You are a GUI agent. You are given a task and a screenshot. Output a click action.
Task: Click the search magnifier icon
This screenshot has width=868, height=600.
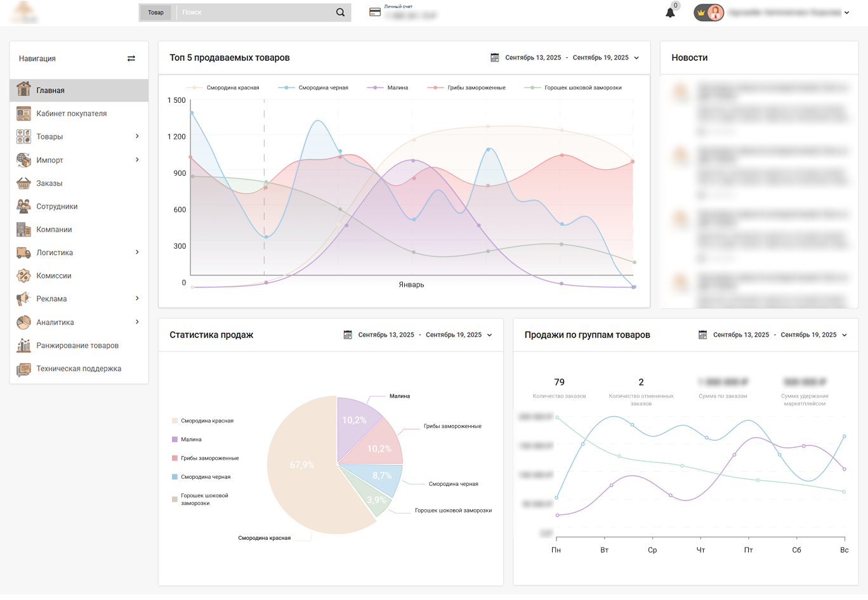[341, 13]
